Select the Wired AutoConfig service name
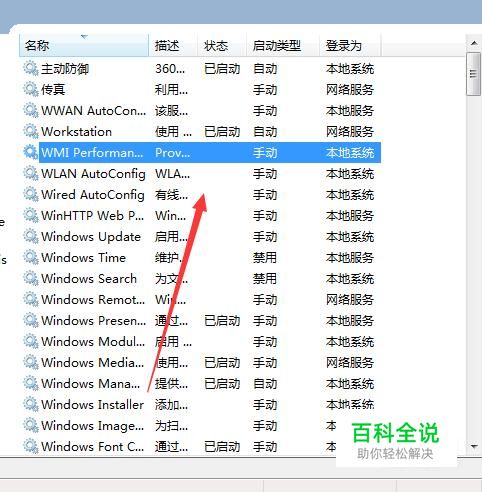This screenshot has width=482, height=492. pyautogui.click(x=93, y=195)
